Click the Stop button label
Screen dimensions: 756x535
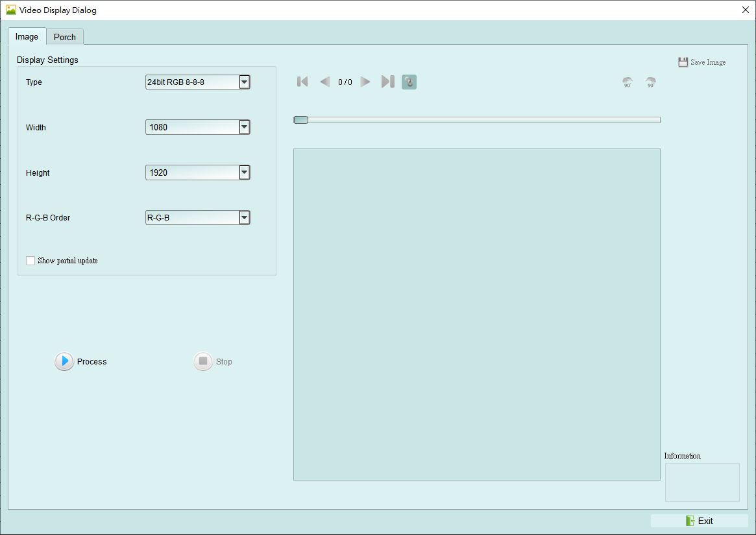click(224, 361)
